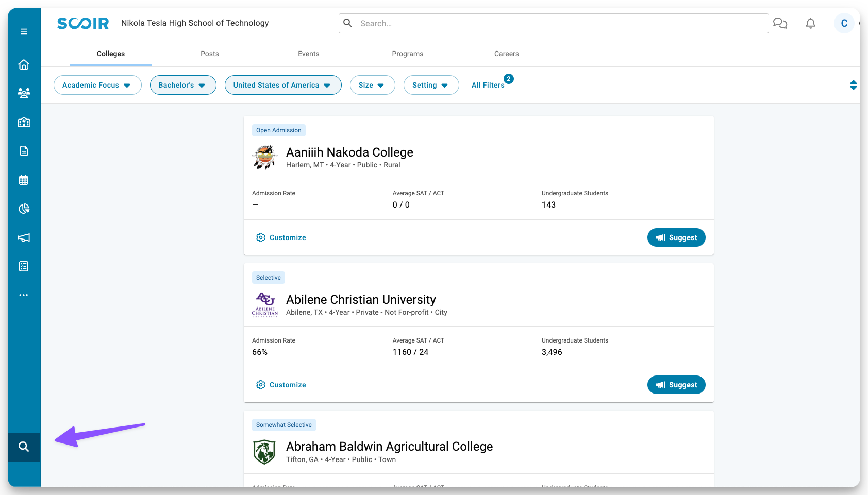Open the Calendar icon in sidebar
This screenshot has height=495, width=868.
24,180
